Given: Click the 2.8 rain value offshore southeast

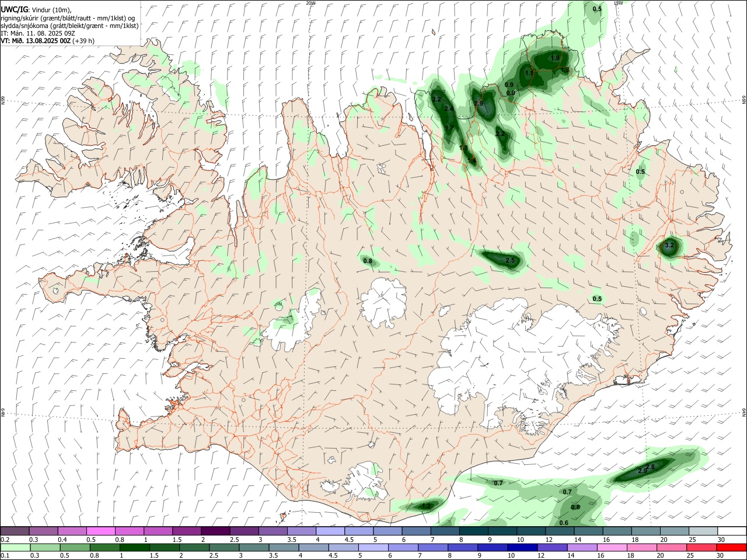Looking at the screenshot, I should [651, 467].
